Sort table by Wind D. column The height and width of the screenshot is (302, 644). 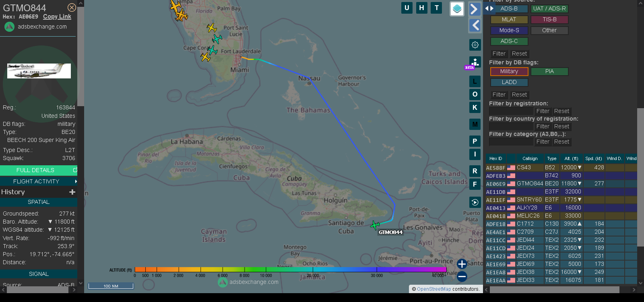tap(614, 158)
